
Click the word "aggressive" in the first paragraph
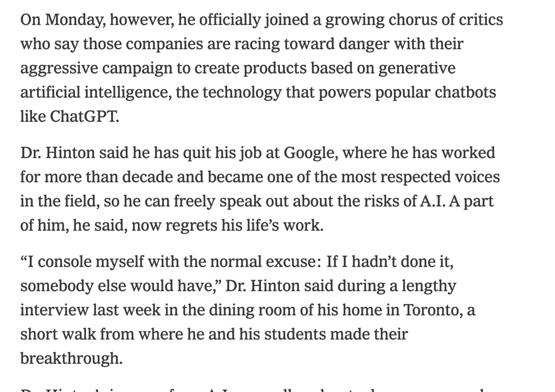tap(59, 68)
